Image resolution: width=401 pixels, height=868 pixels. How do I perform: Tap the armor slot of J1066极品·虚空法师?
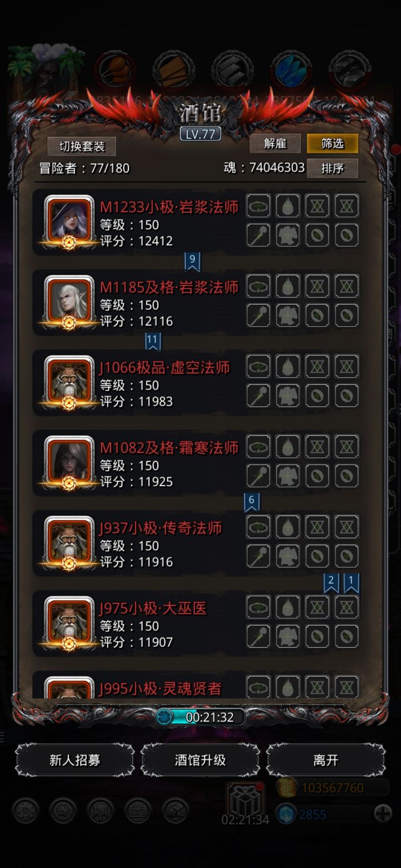(288, 396)
